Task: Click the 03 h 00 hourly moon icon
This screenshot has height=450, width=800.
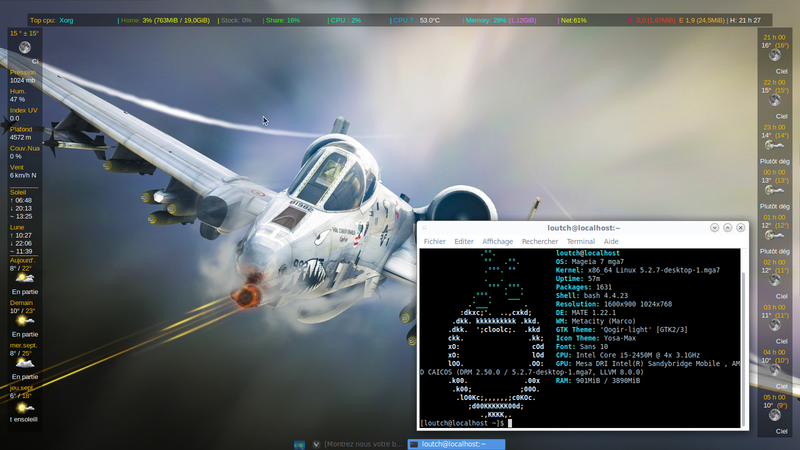Action: [774, 324]
